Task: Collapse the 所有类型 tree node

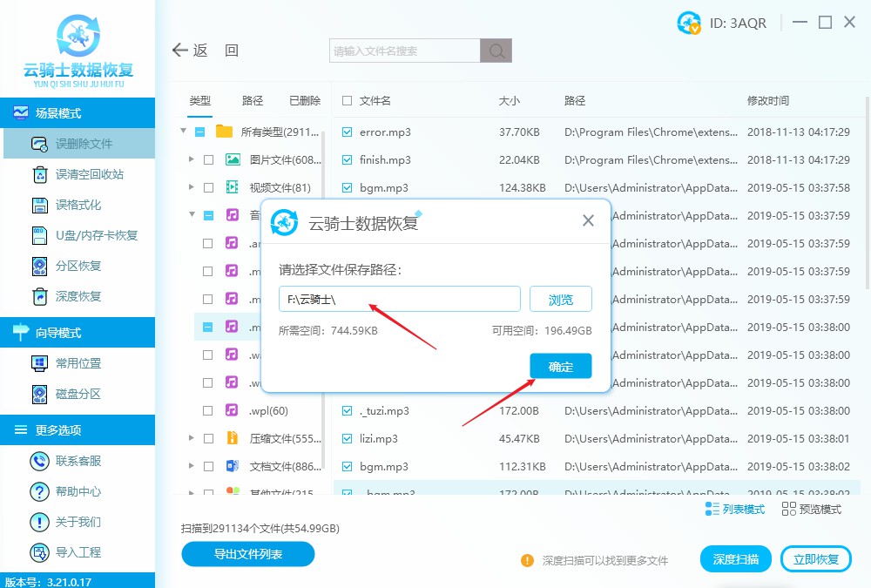Action: pyautogui.click(x=183, y=132)
